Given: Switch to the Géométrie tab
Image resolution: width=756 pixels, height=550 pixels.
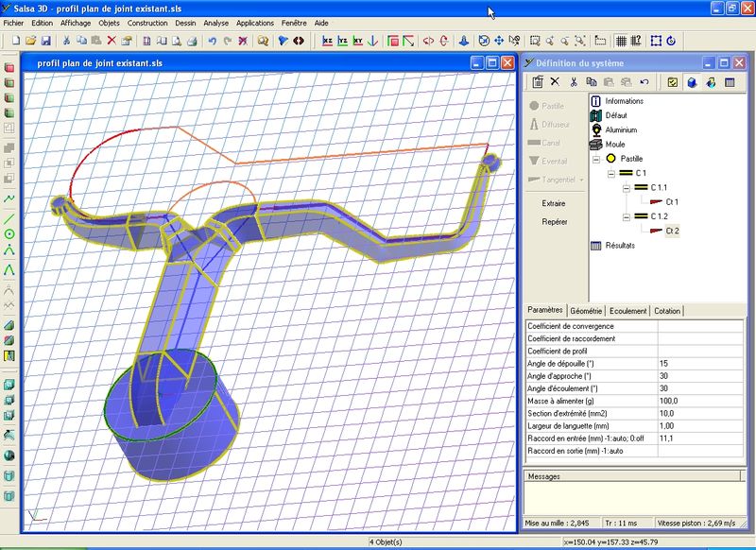Looking at the screenshot, I should coord(586,311).
